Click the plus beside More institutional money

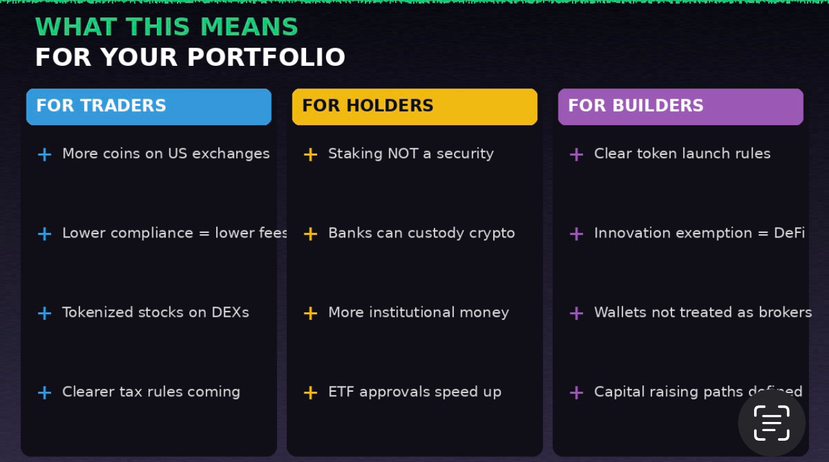(x=310, y=313)
